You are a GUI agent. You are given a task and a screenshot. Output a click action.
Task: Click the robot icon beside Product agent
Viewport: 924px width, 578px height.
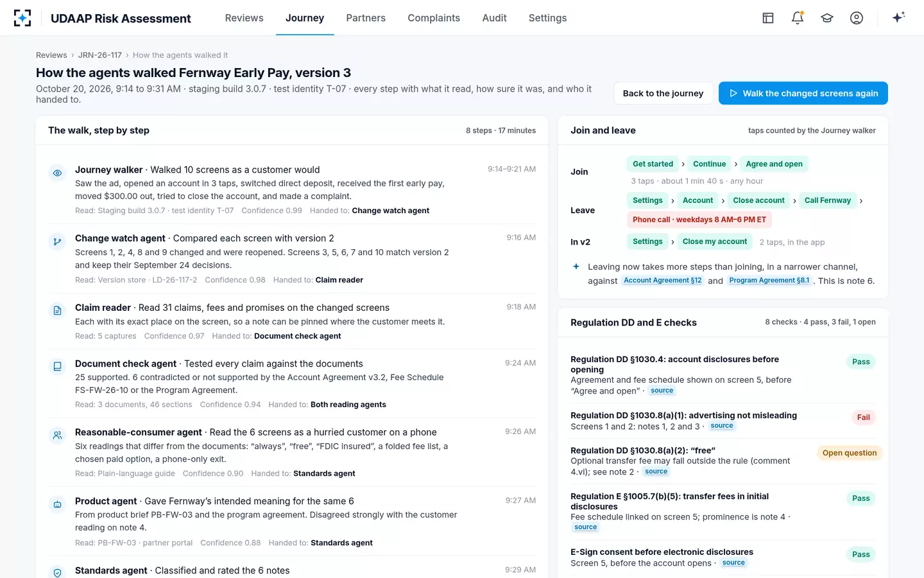(x=58, y=504)
